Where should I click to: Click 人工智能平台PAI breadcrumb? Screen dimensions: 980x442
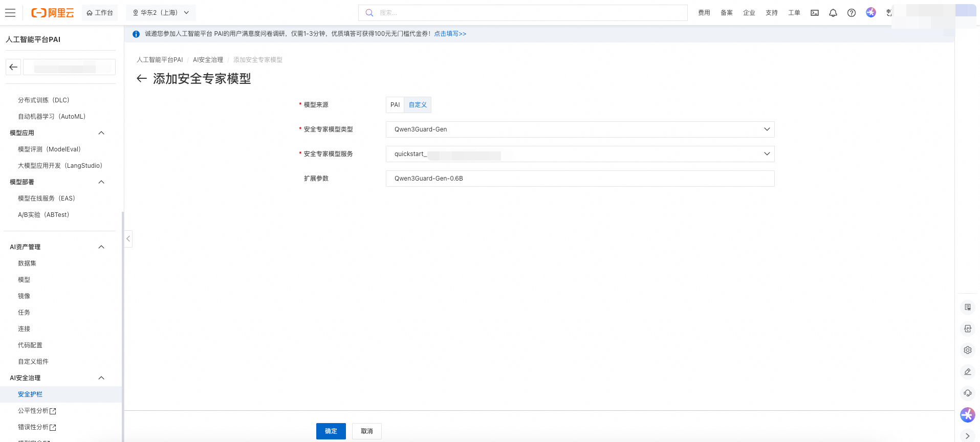pos(160,60)
